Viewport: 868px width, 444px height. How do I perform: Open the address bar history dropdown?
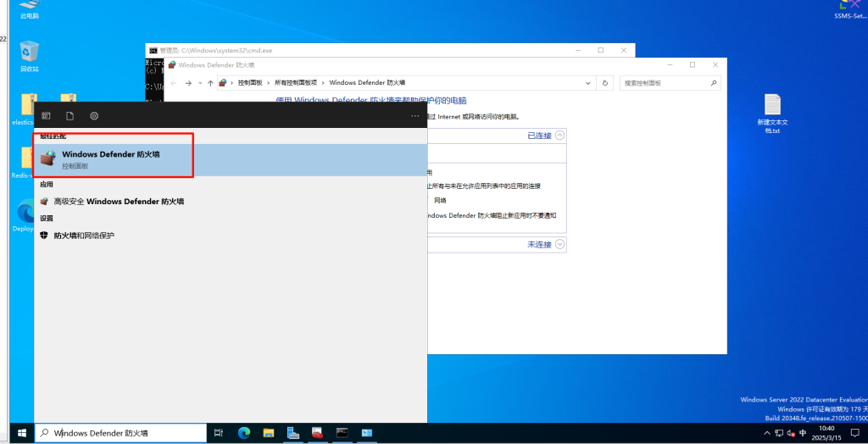click(587, 83)
